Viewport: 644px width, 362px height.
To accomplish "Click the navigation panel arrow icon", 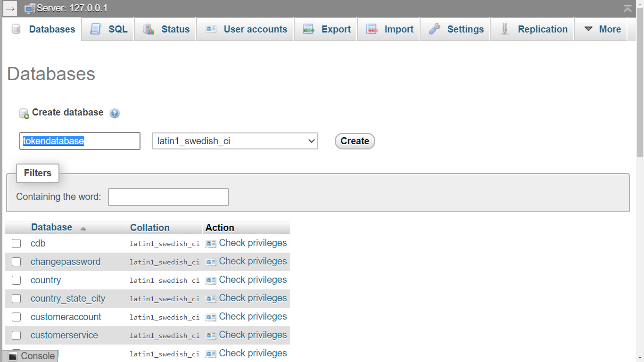I will click(x=10, y=8).
